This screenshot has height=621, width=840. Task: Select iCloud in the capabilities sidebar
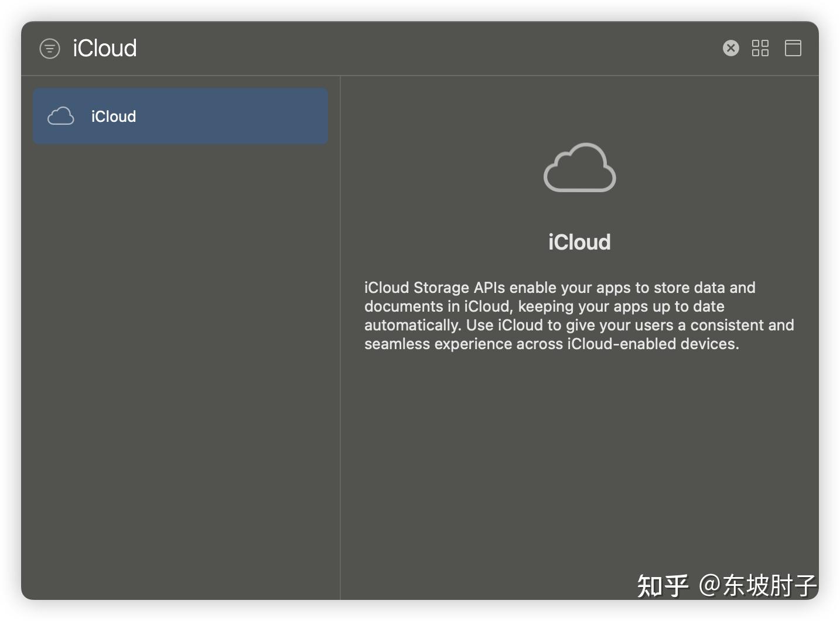point(180,116)
